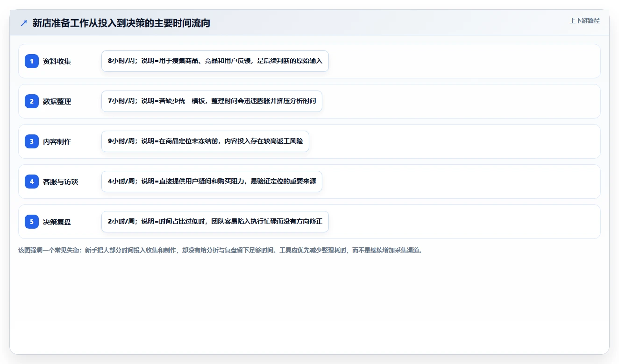
Task: Click step number badge 5
Action: click(x=32, y=222)
